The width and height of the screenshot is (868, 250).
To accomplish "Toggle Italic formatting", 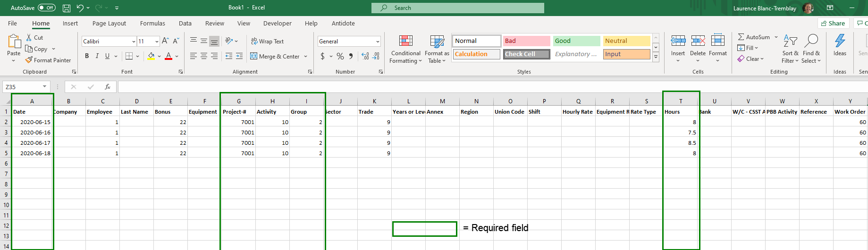I will tap(97, 56).
